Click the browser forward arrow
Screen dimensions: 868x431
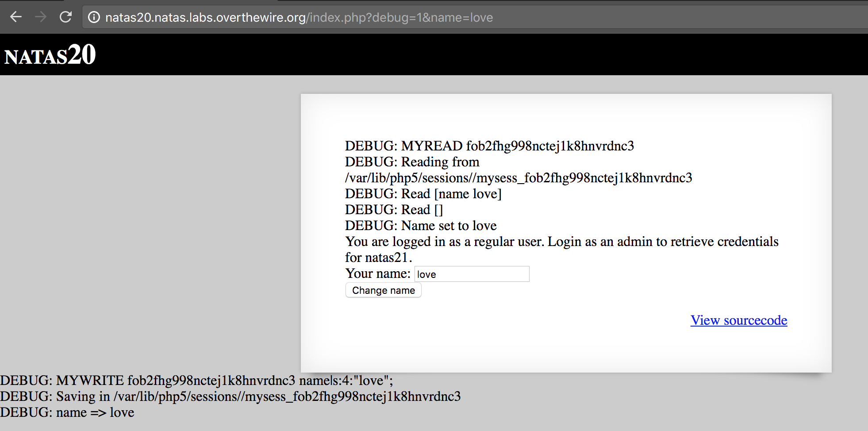point(41,17)
